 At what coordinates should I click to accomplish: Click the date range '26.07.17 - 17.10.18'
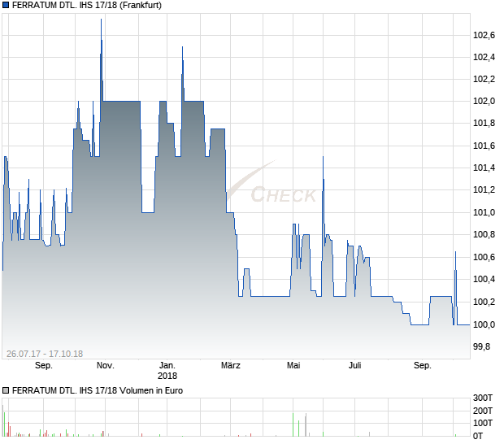[45, 354]
